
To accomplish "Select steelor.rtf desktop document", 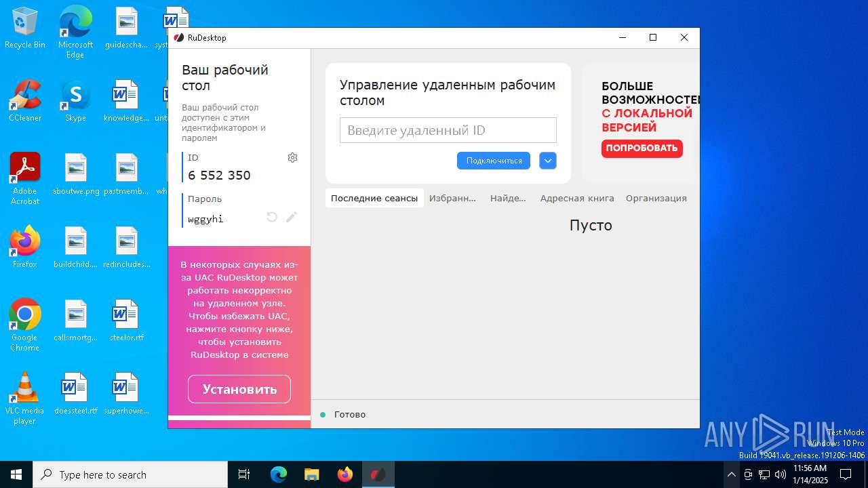I will click(126, 321).
